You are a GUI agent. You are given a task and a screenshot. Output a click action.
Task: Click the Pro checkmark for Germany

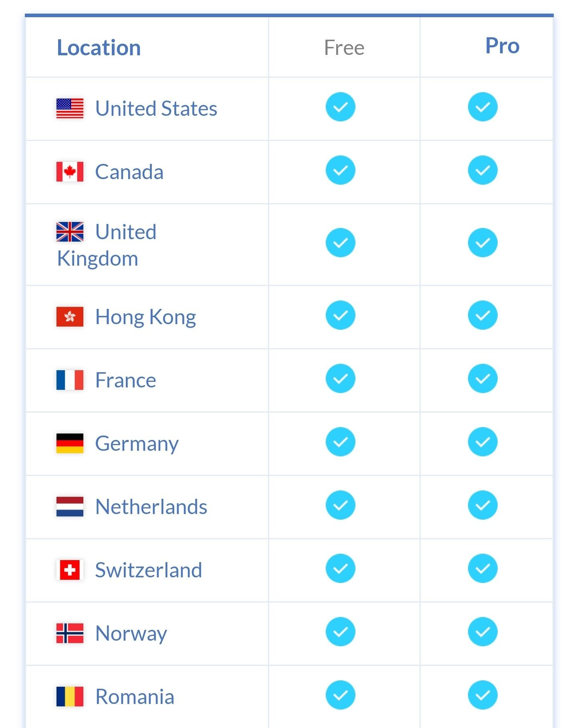pyautogui.click(x=483, y=442)
